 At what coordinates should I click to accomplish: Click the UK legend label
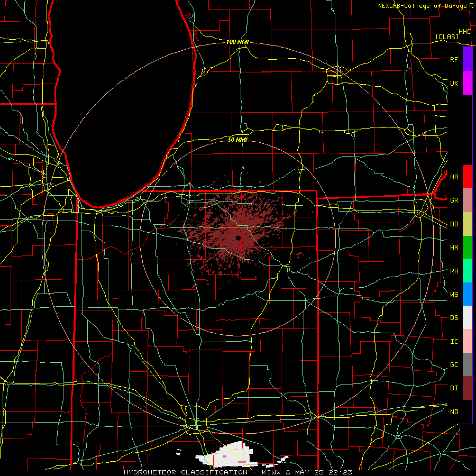coord(454,83)
